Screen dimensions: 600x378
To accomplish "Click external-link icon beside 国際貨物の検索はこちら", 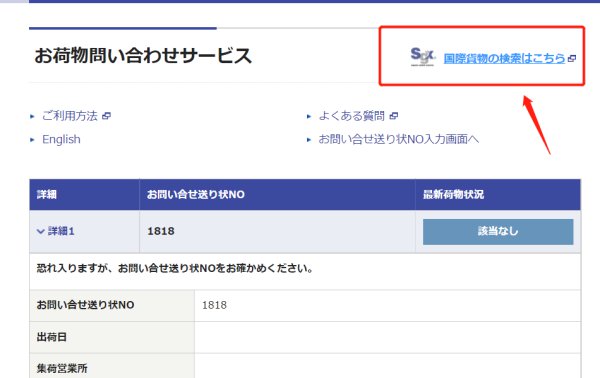I will 572,59.
